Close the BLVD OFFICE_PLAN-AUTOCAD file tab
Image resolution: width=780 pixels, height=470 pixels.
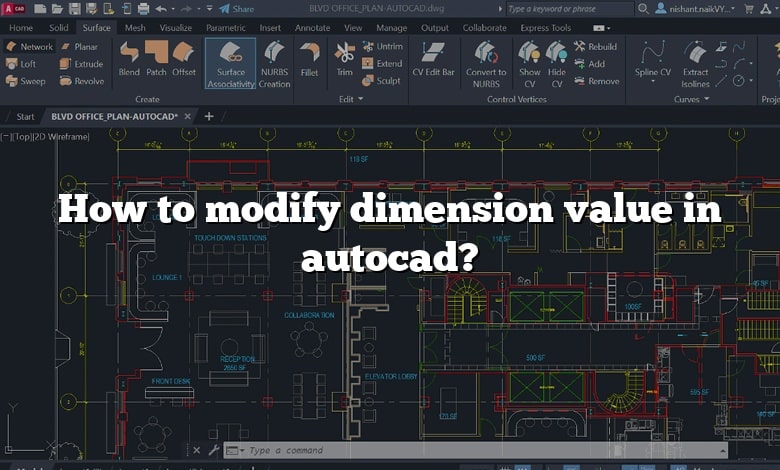[188, 116]
